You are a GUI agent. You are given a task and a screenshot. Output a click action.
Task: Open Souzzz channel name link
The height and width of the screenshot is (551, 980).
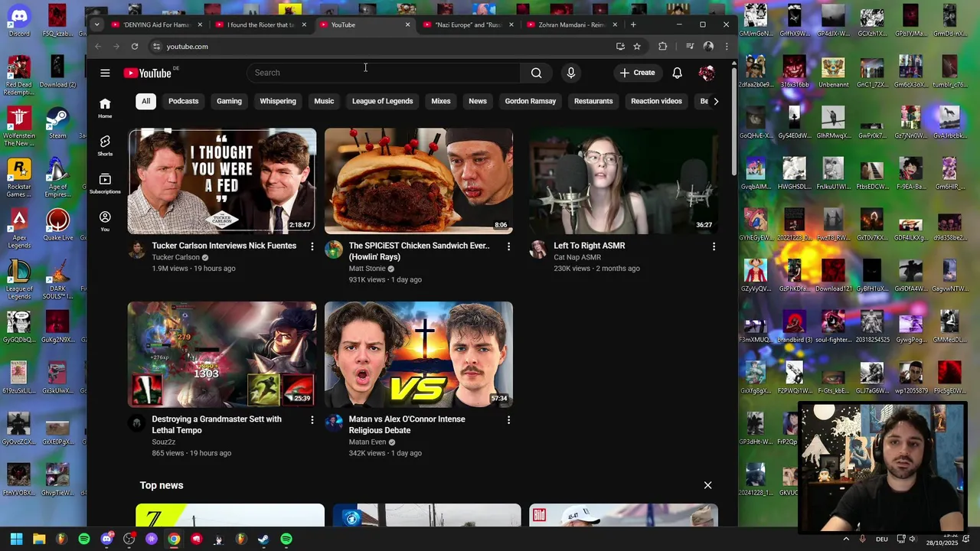[x=163, y=442]
